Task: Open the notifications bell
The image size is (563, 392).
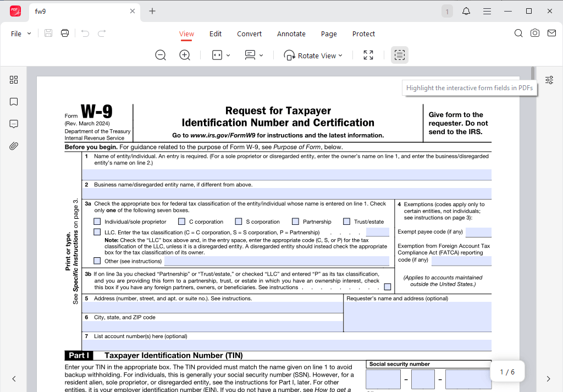Action: point(466,11)
